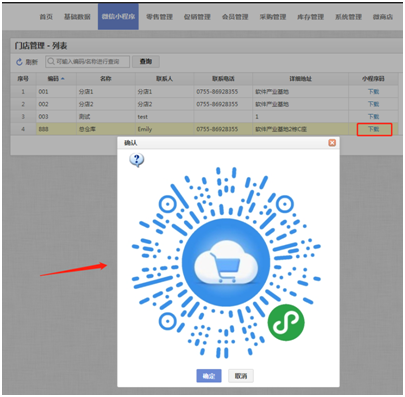Click the green mini-program logo on the QR code
The image size is (405, 397).
pos(286,322)
